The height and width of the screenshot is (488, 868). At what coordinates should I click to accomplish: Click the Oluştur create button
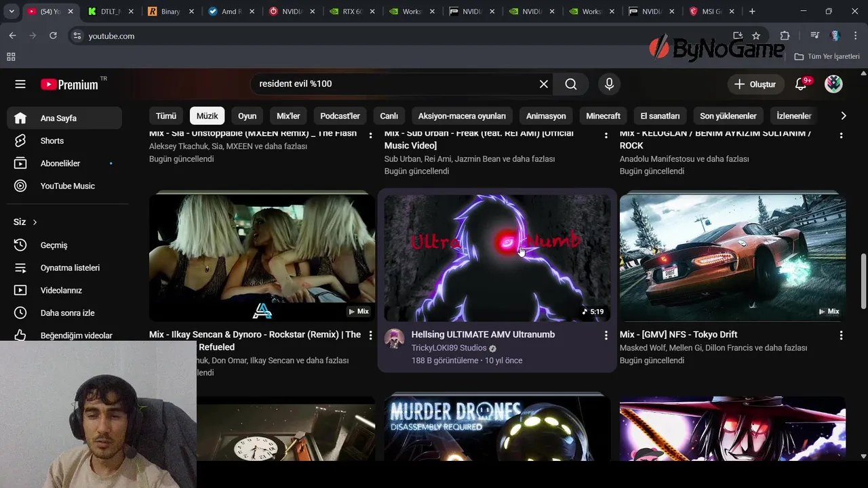coord(755,84)
